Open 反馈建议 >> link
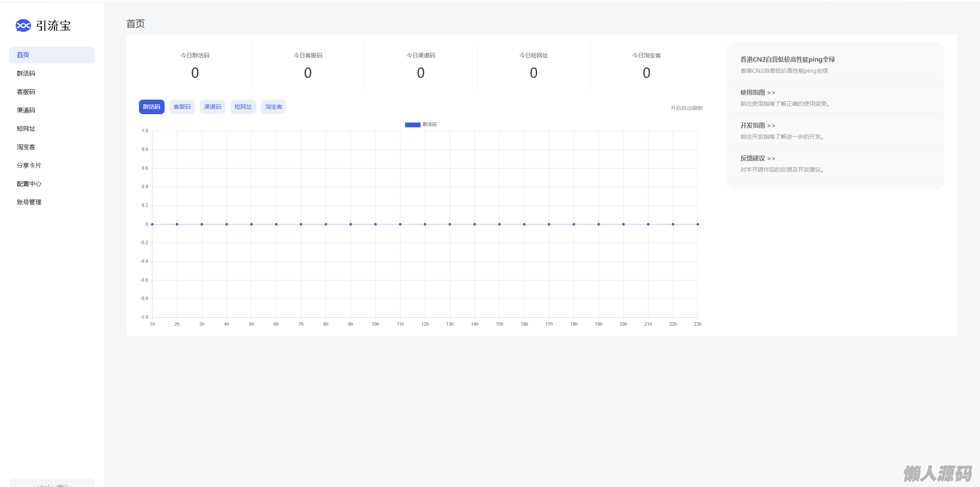This screenshot has height=487, width=980. click(758, 159)
